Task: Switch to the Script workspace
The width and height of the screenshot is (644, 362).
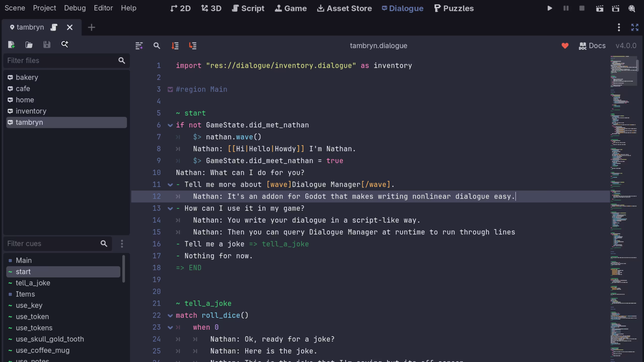Action: click(248, 8)
